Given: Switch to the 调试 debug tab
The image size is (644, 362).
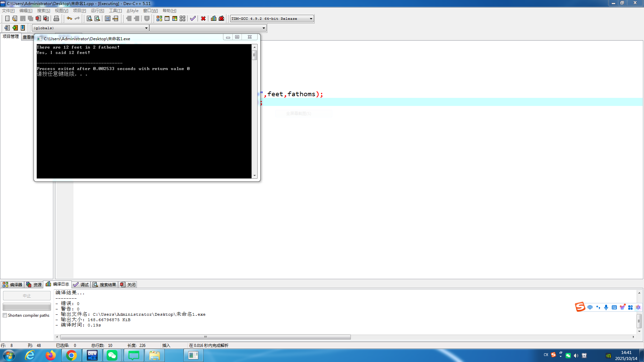Looking at the screenshot, I should 81,285.
